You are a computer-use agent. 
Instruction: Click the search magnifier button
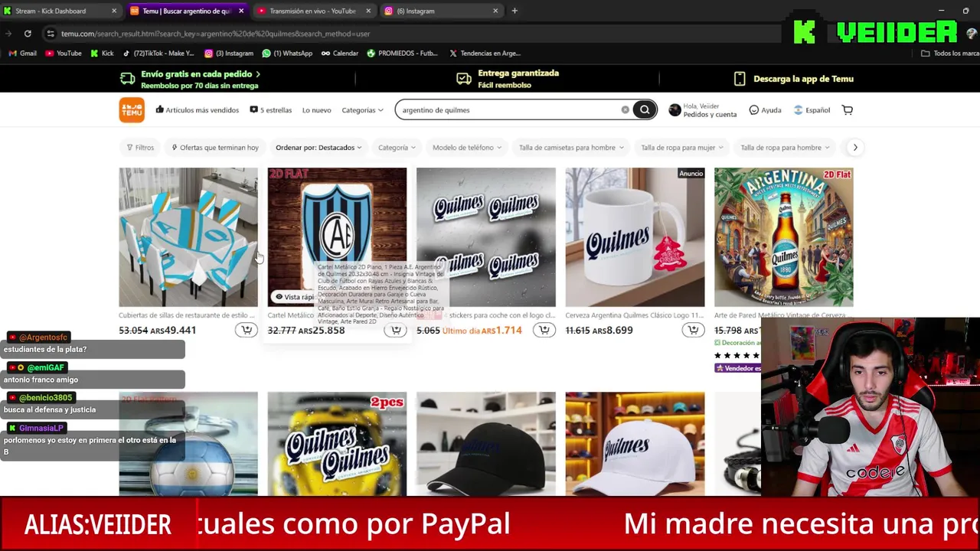point(645,110)
